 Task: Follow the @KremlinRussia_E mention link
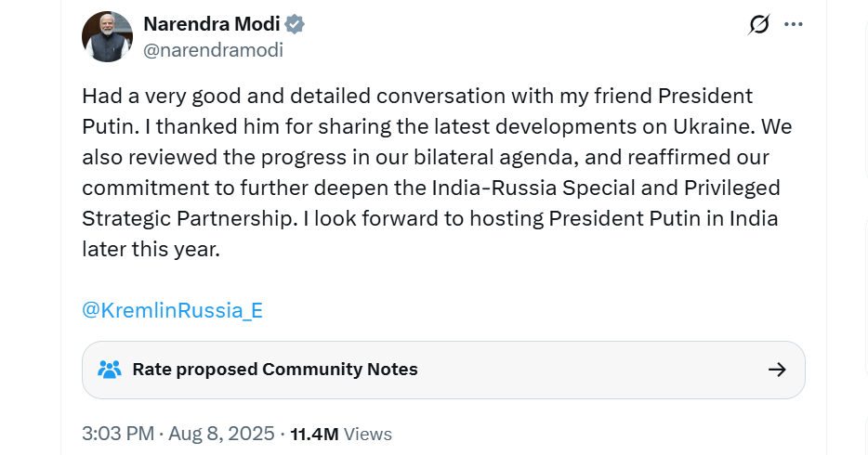(172, 310)
